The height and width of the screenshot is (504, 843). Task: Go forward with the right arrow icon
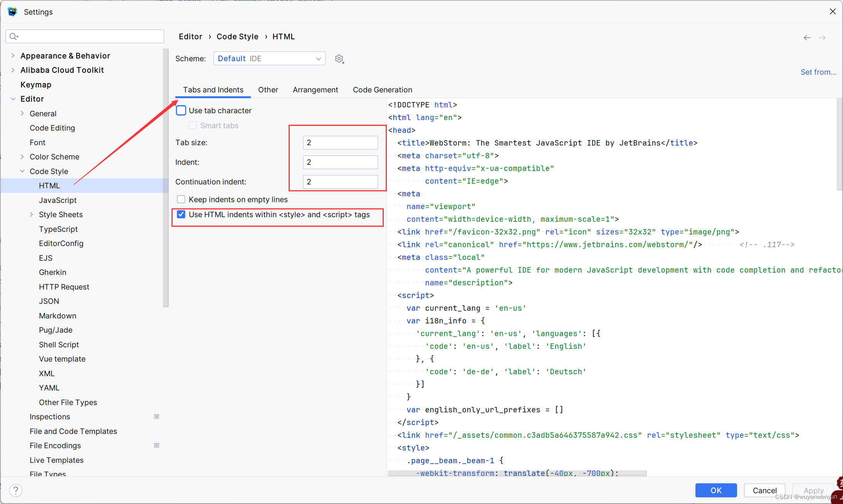point(822,37)
